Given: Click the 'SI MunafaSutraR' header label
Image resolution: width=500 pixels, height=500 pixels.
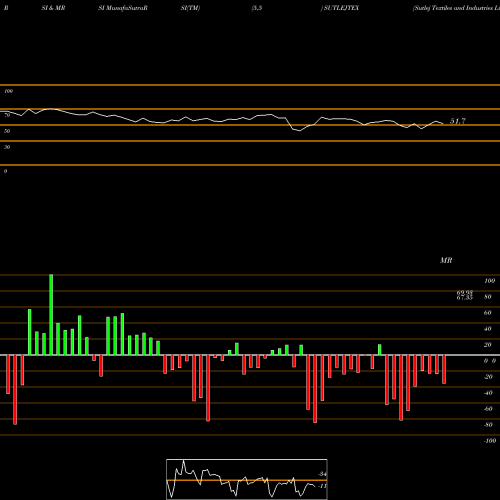Looking at the screenshot, I should point(123,8).
